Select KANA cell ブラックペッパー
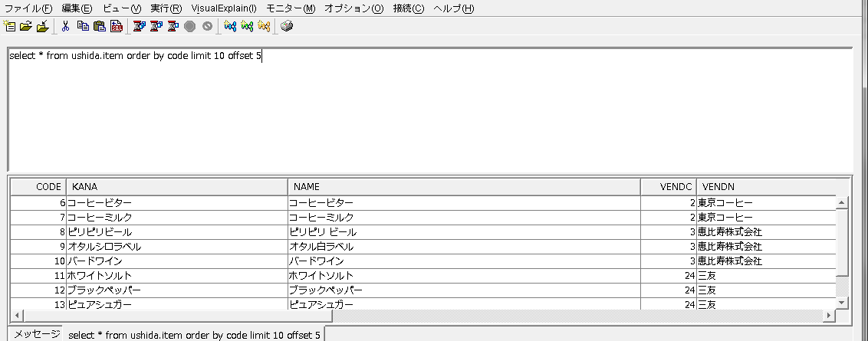Image resolution: width=868 pixels, height=341 pixels. coord(177,290)
